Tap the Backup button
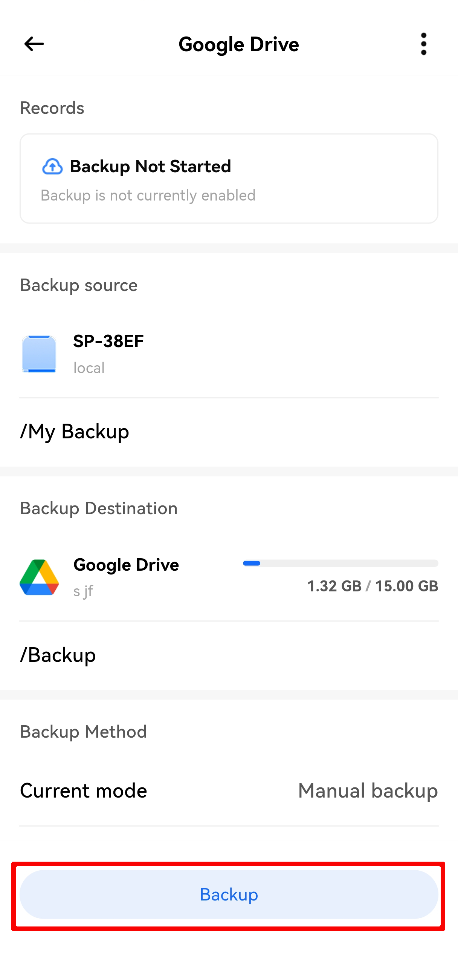458x980 pixels. [x=229, y=894]
